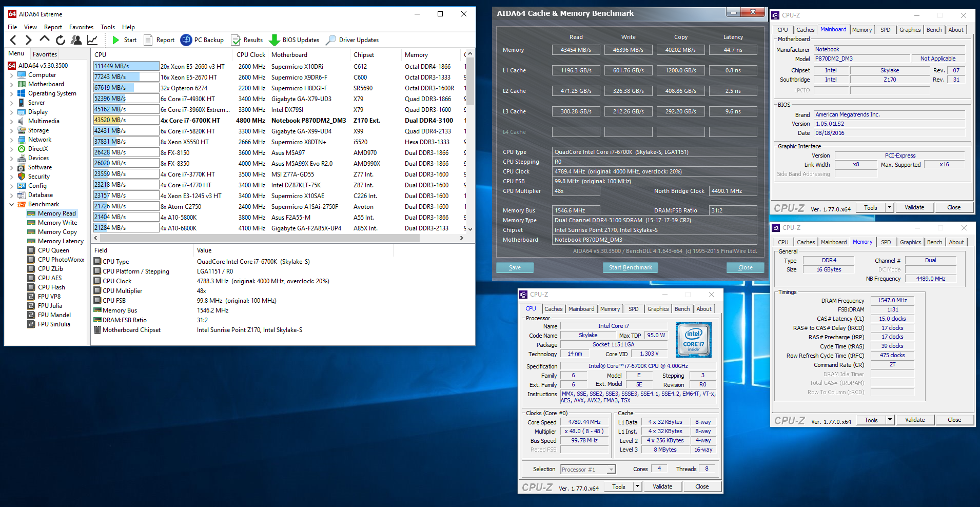Click the Motherboard column header in results
This screenshot has width=980, height=507.
[x=309, y=55]
